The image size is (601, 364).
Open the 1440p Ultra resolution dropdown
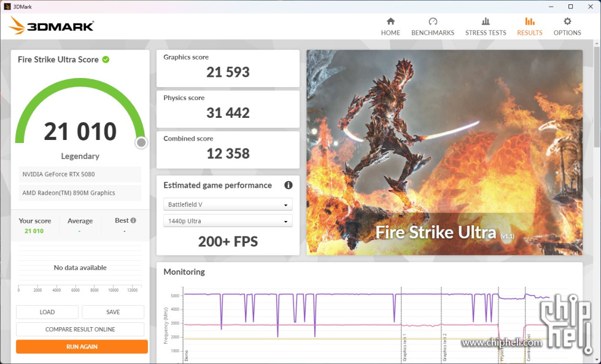point(228,221)
